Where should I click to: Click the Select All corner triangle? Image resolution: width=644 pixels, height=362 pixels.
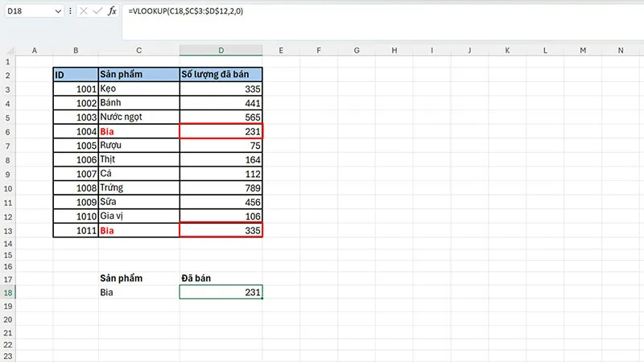click(10, 51)
